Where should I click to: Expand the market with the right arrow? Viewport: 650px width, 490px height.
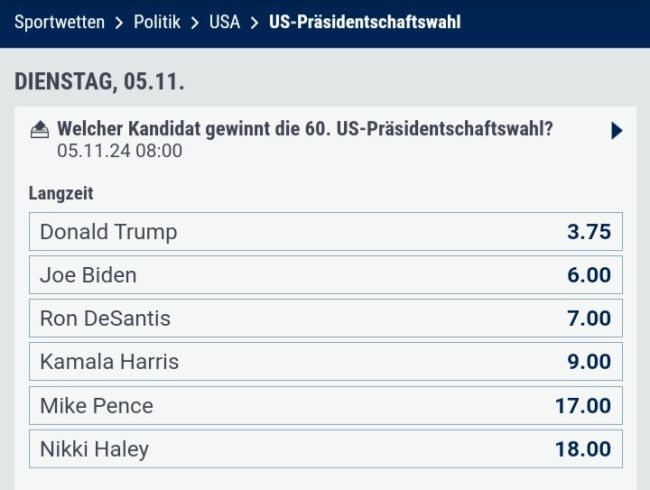point(616,131)
